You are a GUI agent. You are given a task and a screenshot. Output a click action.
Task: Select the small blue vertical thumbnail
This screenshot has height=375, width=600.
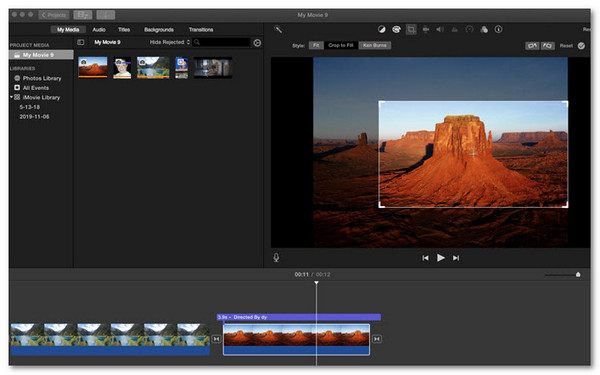point(181,68)
